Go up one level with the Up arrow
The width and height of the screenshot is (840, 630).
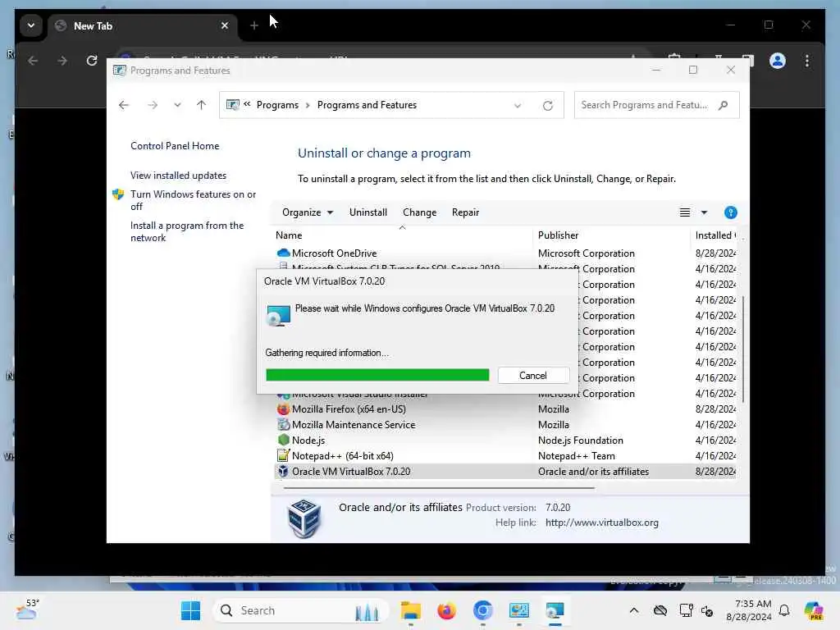point(202,105)
